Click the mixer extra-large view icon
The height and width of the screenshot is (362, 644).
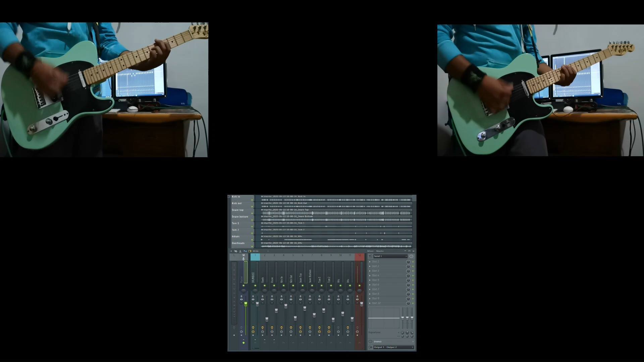250,251
